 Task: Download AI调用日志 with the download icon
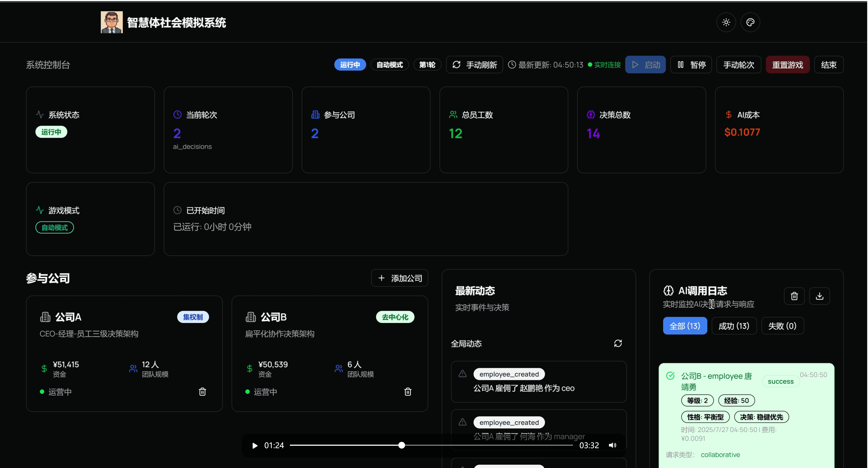(819, 296)
